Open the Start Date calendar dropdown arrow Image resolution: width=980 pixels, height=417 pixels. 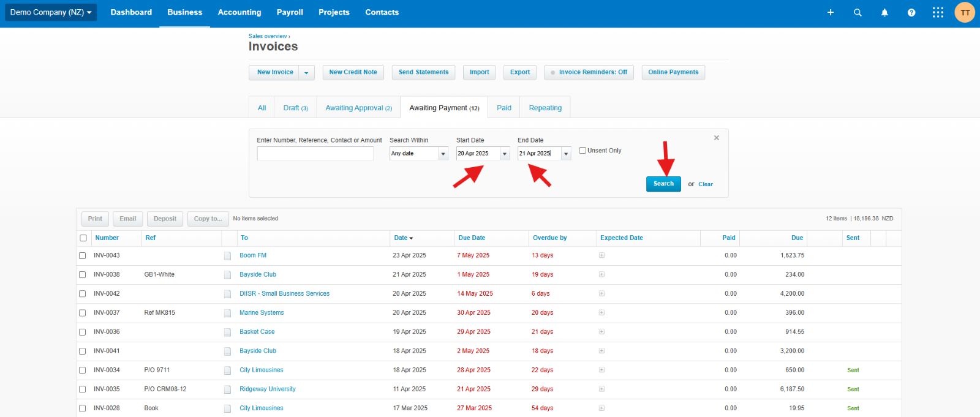tap(505, 153)
